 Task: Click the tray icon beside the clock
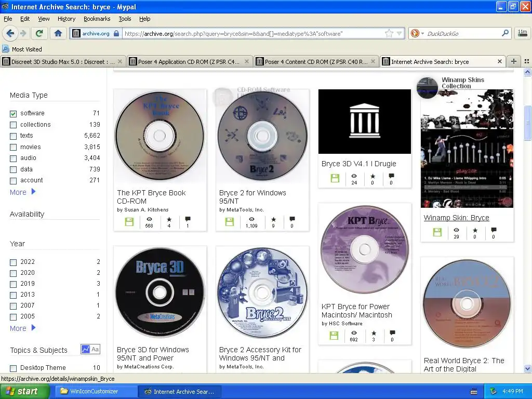pyautogui.click(x=494, y=392)
